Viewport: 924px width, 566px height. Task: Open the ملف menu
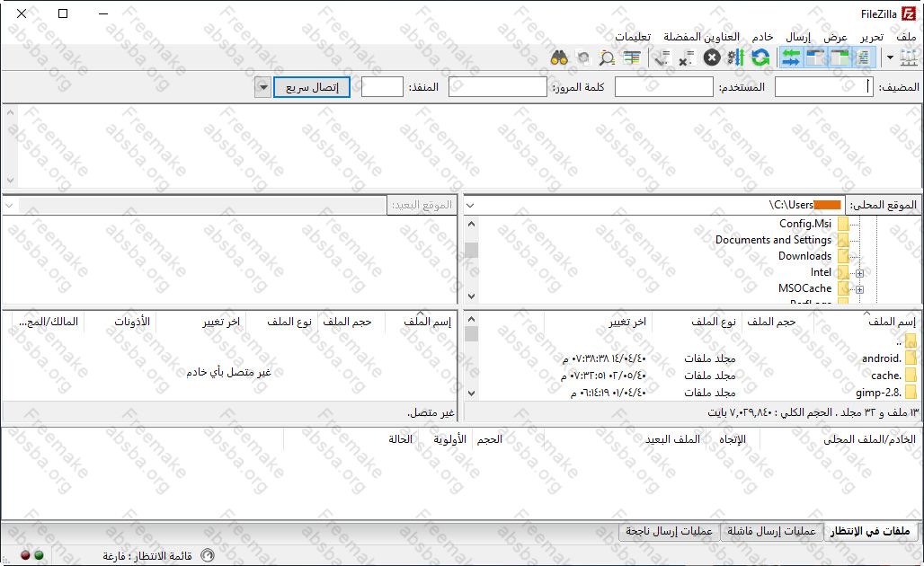coord(906,37)
